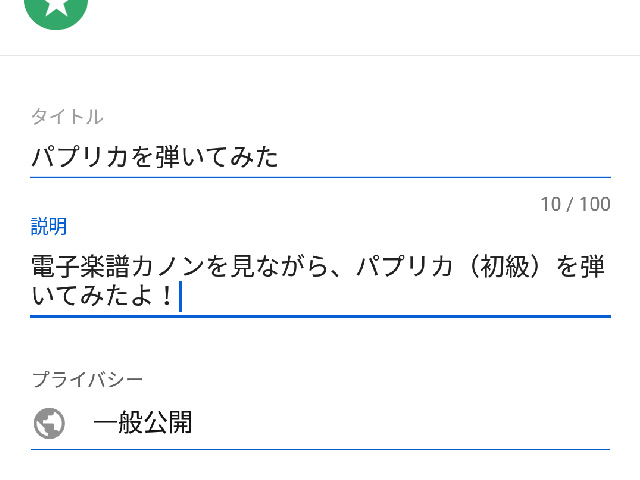The width and height of the screenshot is (640, 480).
Task: Place cursor in いてみたよ！ description line
Action: click(103, 296)
